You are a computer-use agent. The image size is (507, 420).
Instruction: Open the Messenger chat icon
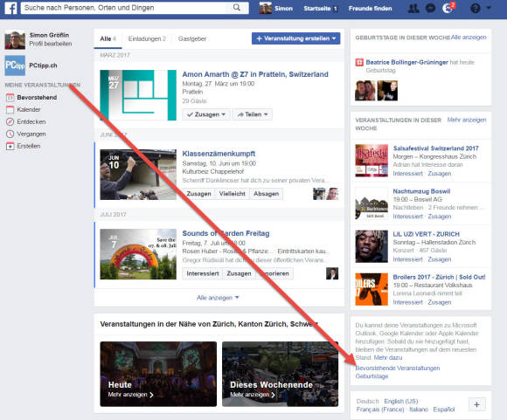click(430, 8)
